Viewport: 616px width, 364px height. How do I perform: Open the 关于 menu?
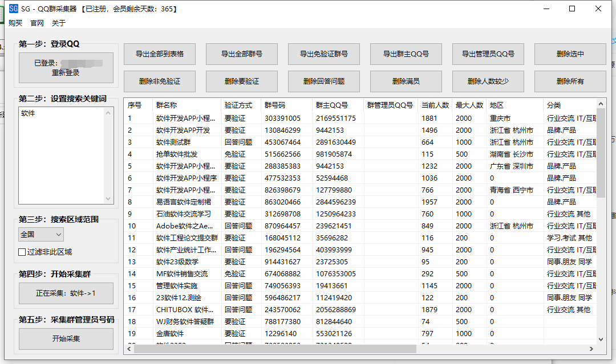(59, 23)
